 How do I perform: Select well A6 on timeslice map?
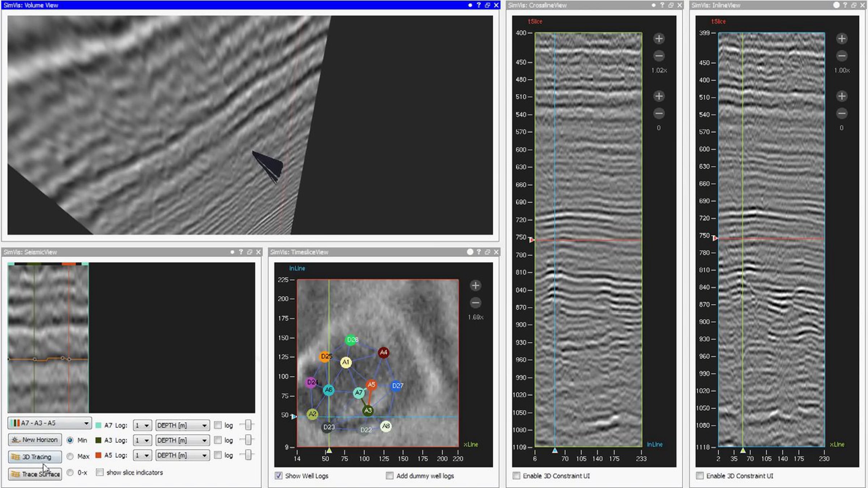(x=328, y=390)
